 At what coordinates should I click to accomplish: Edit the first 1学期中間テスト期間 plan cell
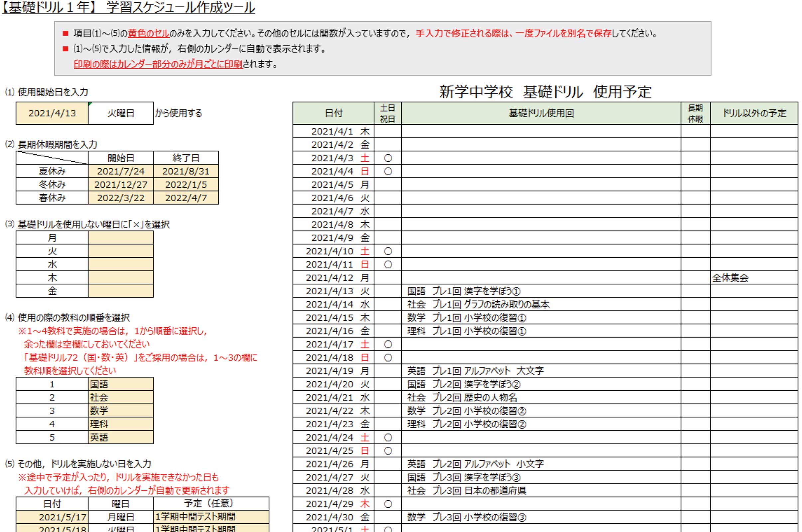pos(211,517)
